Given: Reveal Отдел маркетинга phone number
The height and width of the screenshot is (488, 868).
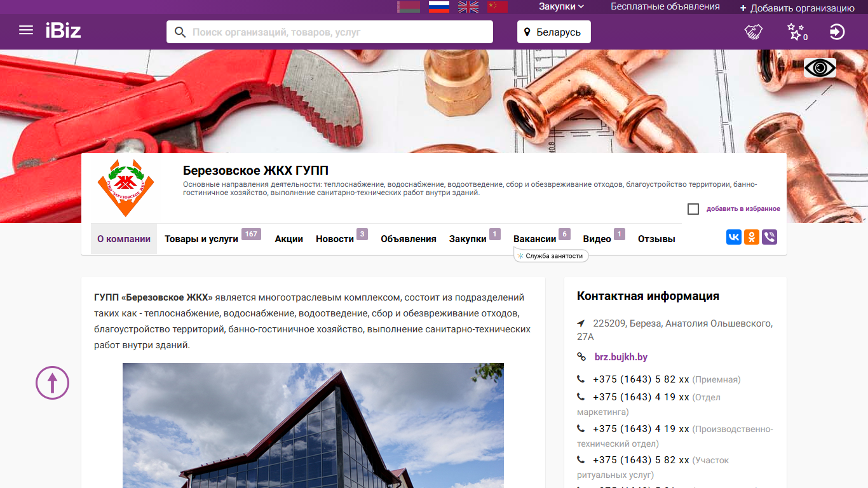Looking at the screenshot, I should click(x=641, y=397).
